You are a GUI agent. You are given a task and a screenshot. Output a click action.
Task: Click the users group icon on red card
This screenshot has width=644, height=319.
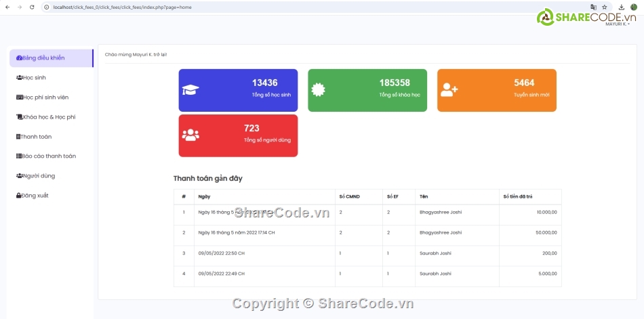190,135
